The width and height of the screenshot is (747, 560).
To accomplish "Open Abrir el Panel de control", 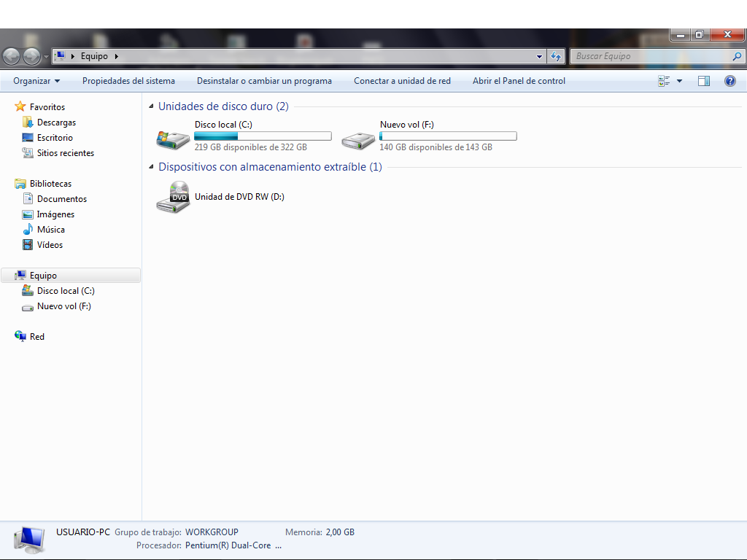I will click(x=519, y=81).
